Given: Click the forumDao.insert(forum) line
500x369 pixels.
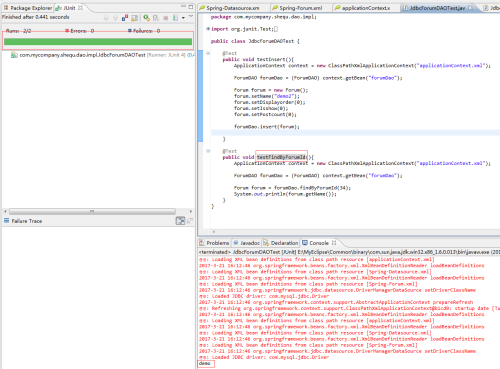Looking at the screenshot, I should (267, 127).
